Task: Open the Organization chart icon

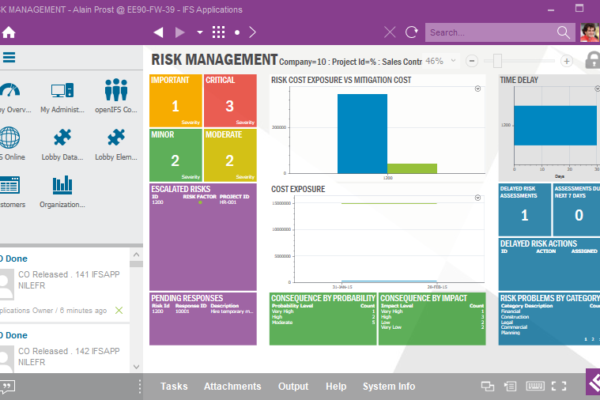Action: point(63,190)
